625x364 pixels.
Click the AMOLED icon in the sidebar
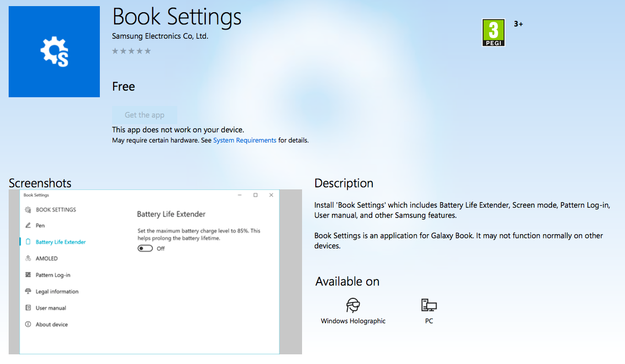28,259
